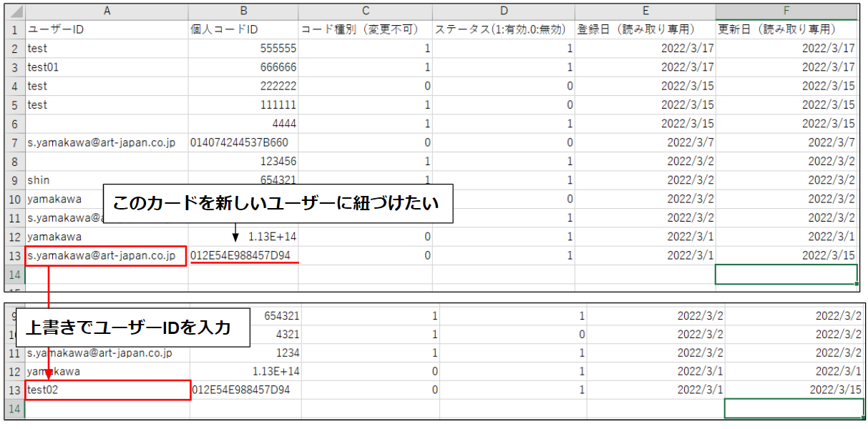Select column A header

(107, 11)
